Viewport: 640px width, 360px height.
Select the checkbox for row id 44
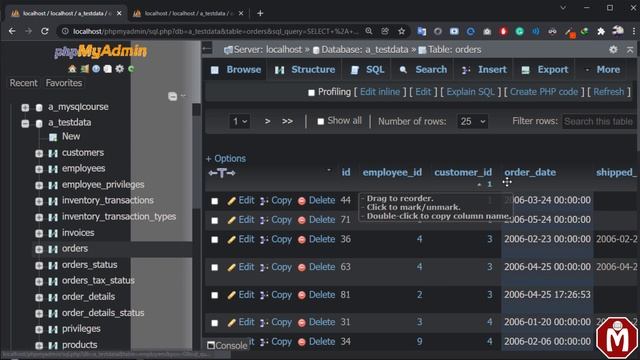[x=215, y=201]
